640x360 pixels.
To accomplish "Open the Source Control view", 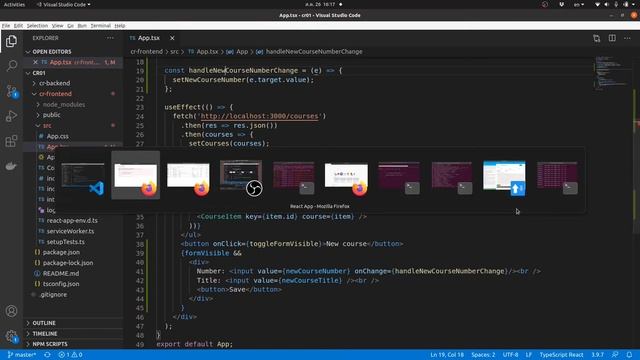I will pos(11,91).
